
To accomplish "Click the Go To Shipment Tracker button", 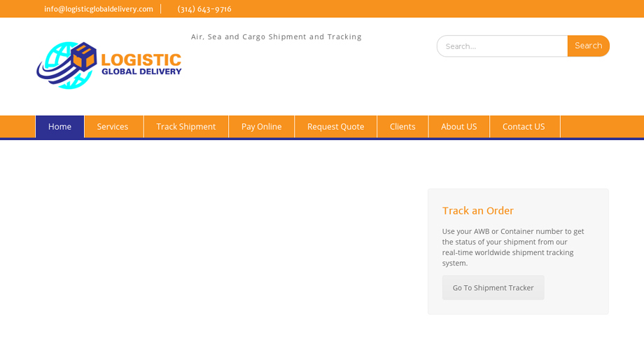I will 493,288.
